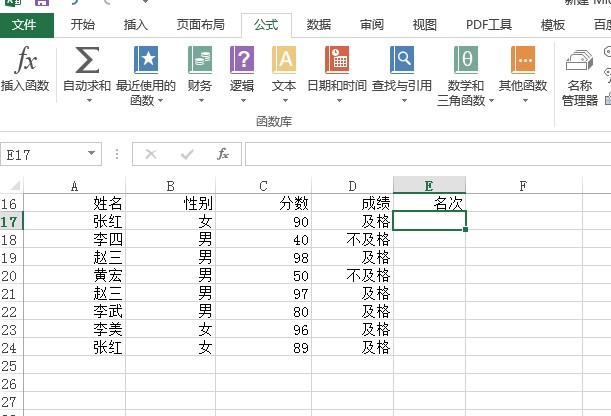Image resolution: width=611 pixels, height=416 pixels.
Task: Switch to the 开始 Home tab
Action: click(83, 25)
